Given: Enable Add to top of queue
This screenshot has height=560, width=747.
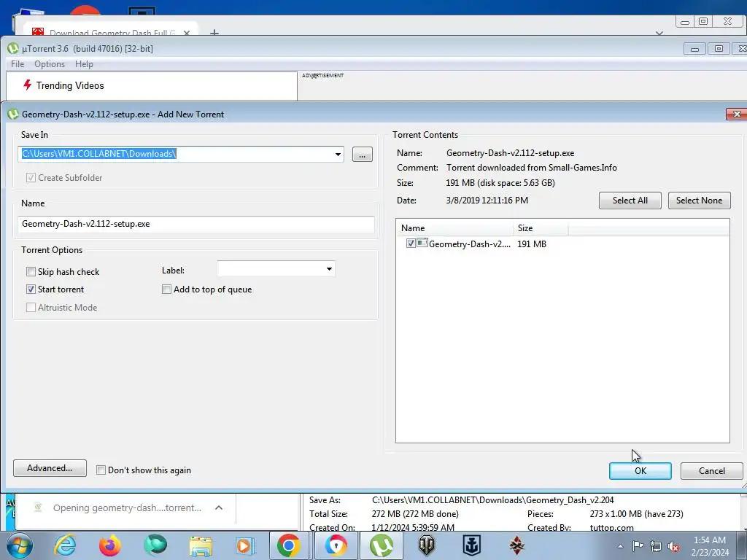Looking at the screenshot, I should coord(167,289).
